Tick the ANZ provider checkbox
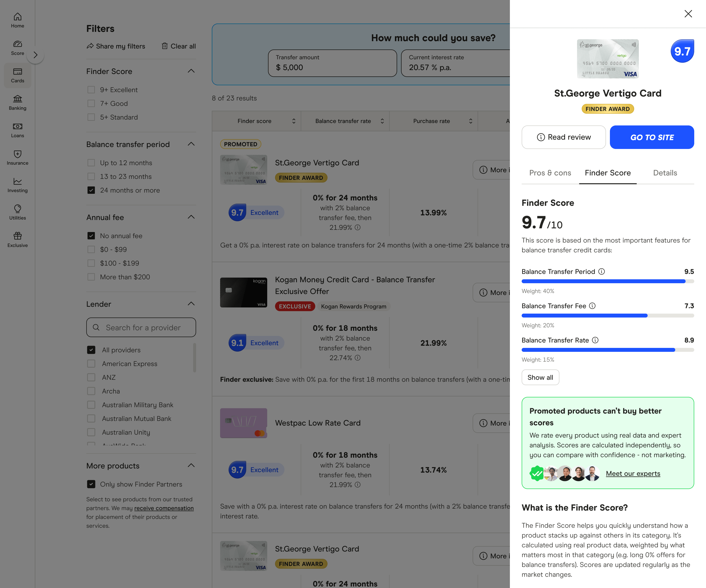Screen dimensions: 706x588 tap(91, 377)
